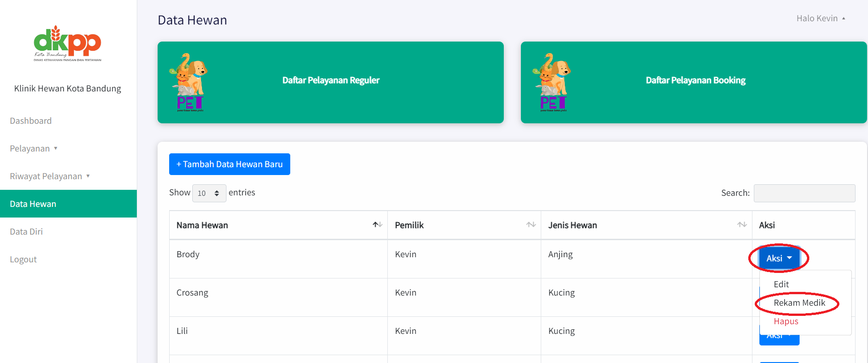868x363 pixels.
Task: Click PET icon on Pelayanan Reguler card
Action: coord(189,82)
